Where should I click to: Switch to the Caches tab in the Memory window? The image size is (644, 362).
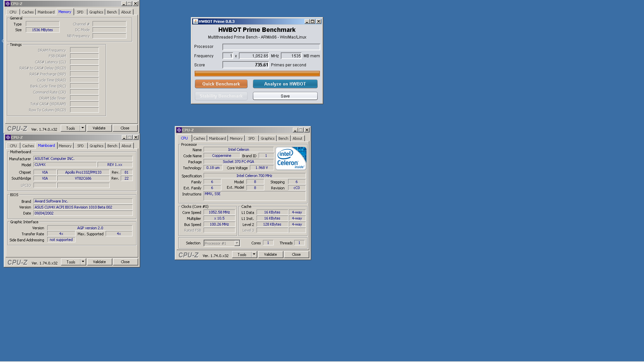(28, 12)
